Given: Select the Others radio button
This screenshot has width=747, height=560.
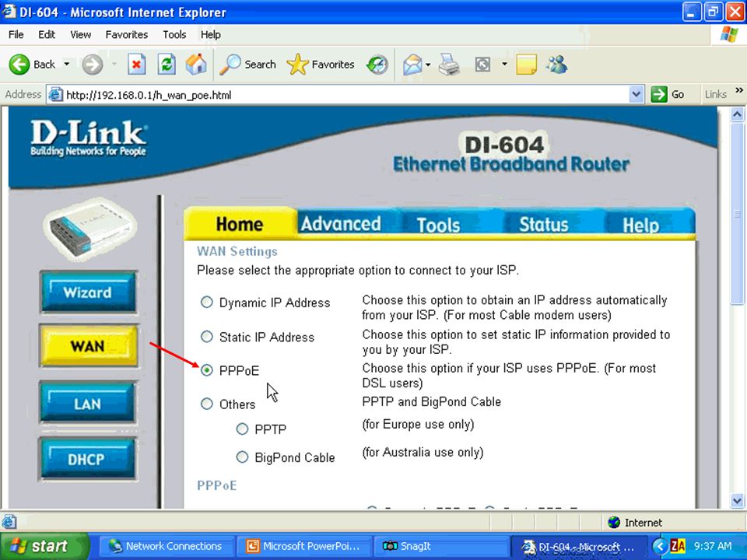Looking at the screenshot, I should (x=207, y=404).
